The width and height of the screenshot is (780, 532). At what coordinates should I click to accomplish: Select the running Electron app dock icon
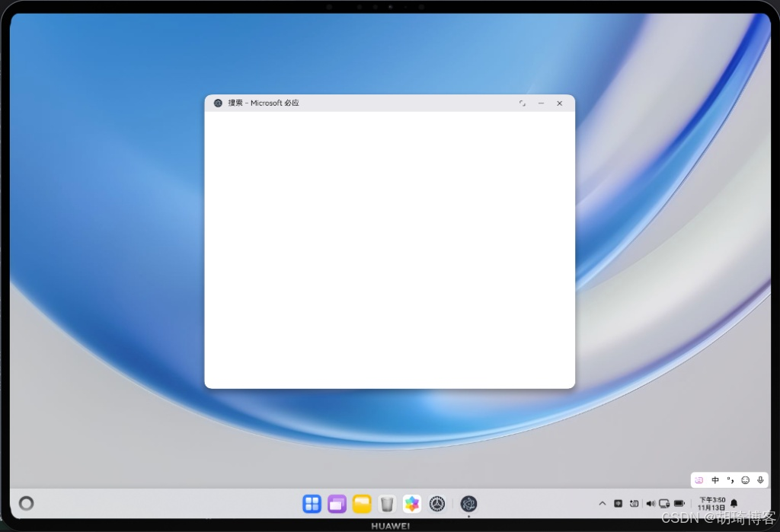[x=468, y=504]
